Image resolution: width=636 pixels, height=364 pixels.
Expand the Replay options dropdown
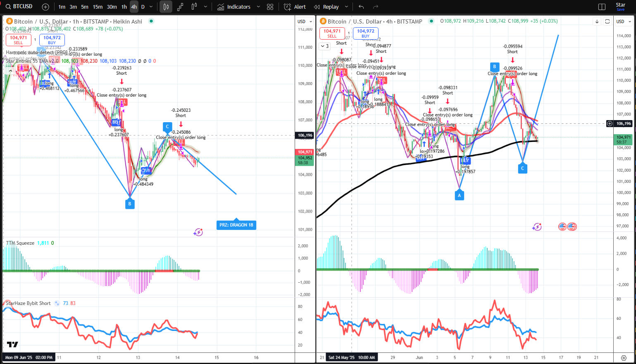(346, 7)
